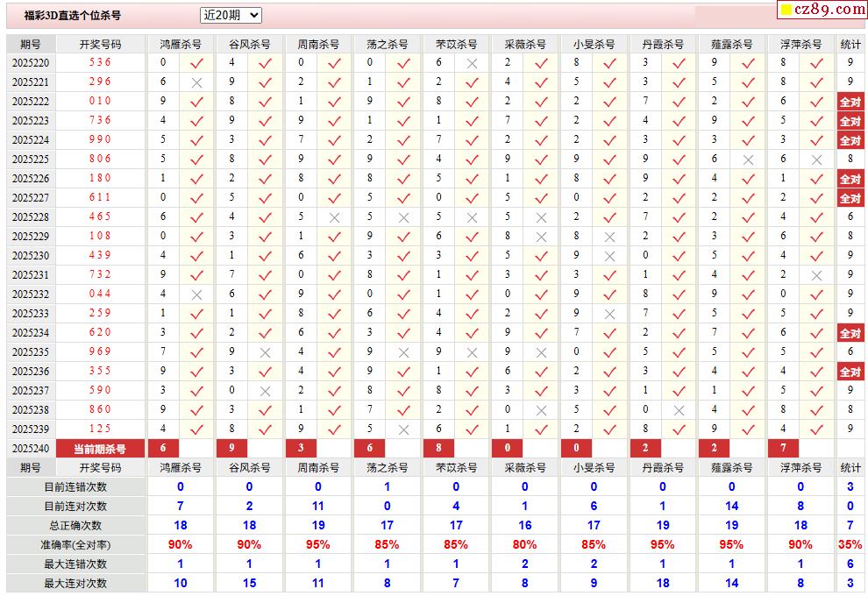
Task: Click the 全对 badge in row 2025236
Action: (850, 372)
